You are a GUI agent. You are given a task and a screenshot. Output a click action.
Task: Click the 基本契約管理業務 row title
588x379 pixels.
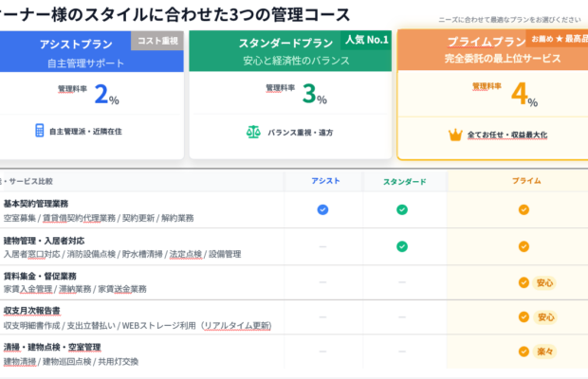pos(36,204)
